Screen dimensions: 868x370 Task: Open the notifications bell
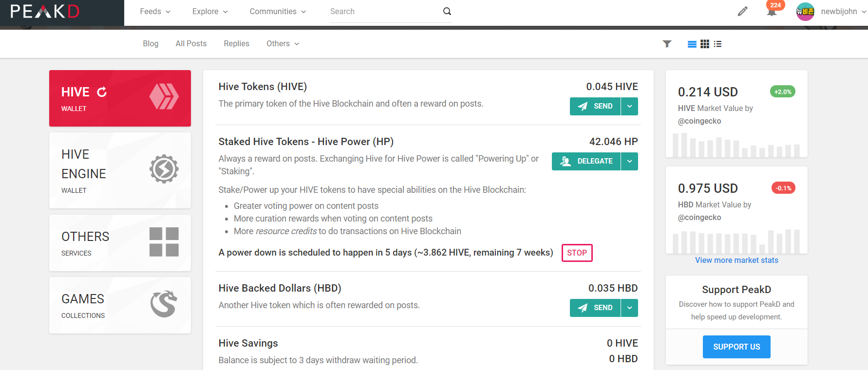click(772, 11)
